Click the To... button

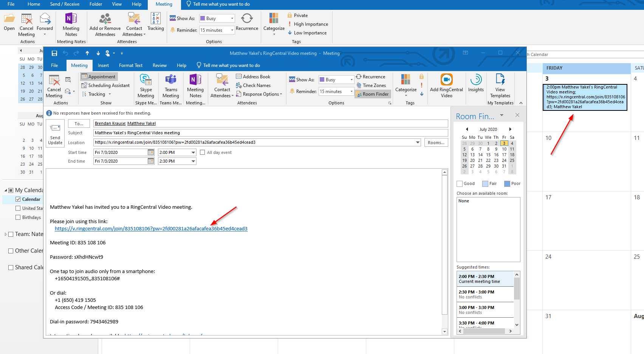[79, 124]
